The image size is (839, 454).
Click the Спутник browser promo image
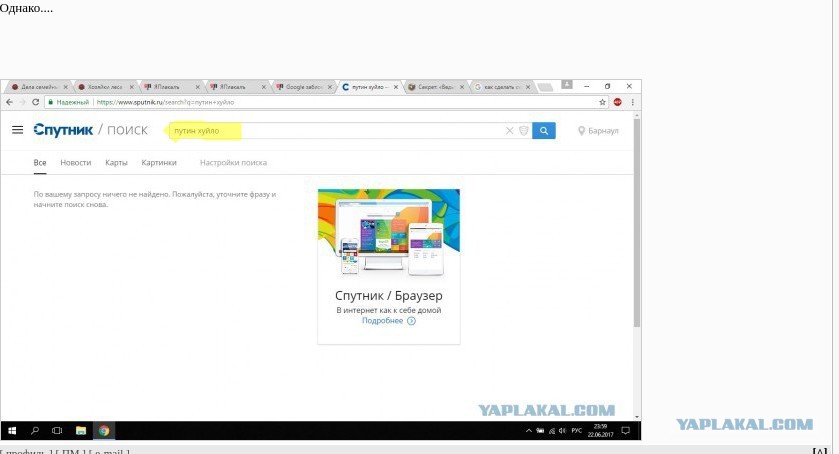point(389,233)
